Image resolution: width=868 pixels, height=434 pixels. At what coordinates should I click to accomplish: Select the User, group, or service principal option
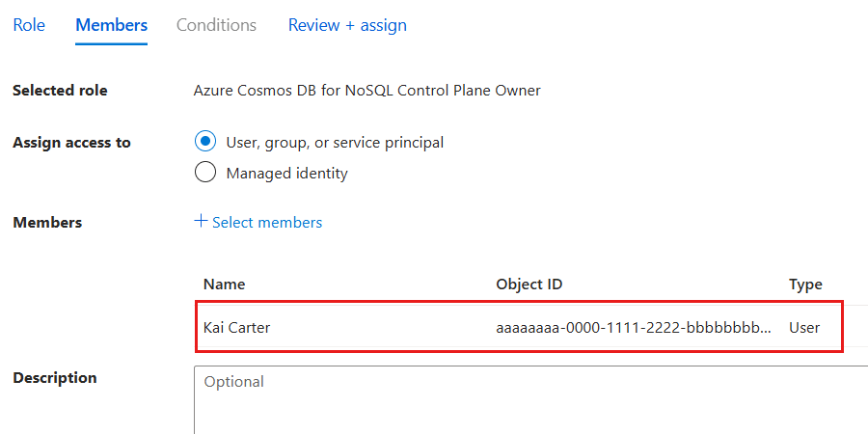point(205,142)
